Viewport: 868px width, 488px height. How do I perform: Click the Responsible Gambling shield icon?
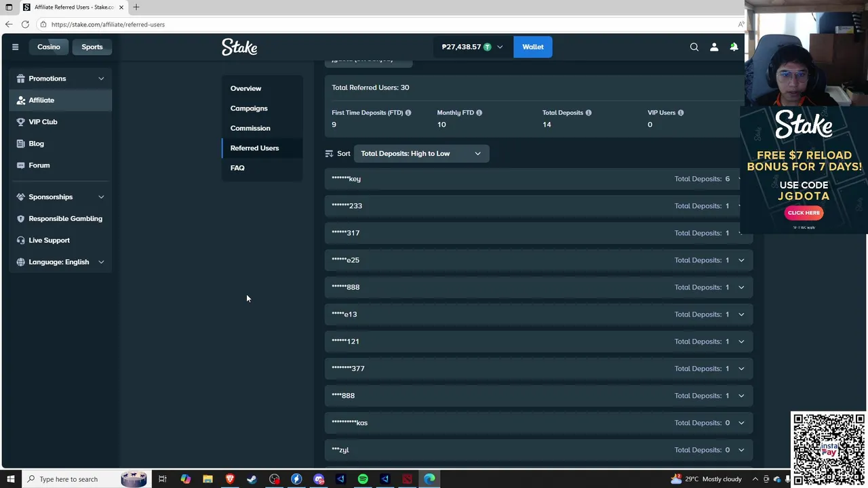point(20,219)
